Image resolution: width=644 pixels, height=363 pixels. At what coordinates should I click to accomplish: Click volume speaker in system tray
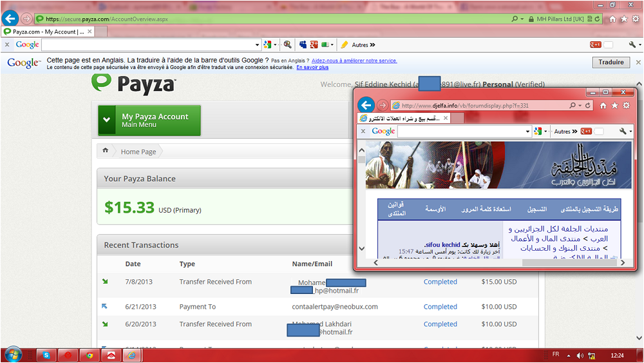pyautogui.click(x=580, y=356)
